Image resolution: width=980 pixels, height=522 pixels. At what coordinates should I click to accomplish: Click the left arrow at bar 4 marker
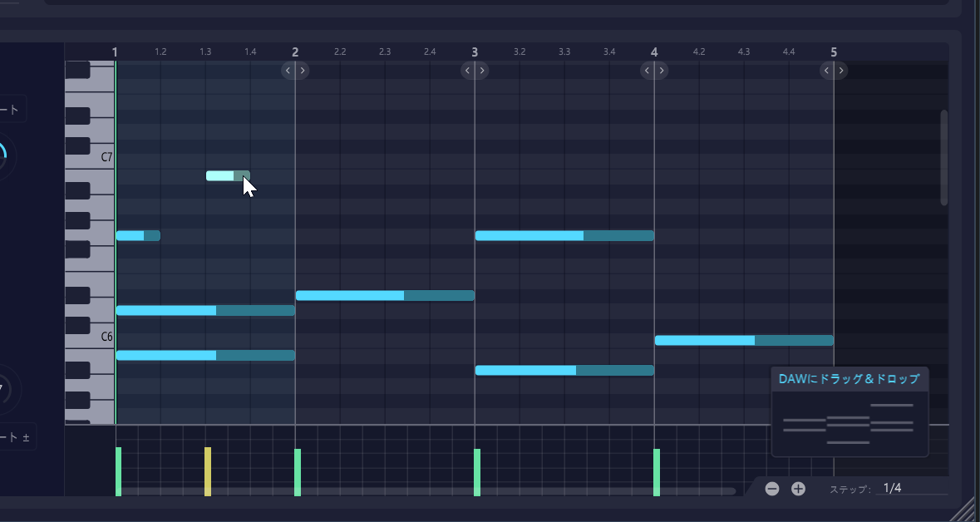pyautogui.click(x=648, y=71)
